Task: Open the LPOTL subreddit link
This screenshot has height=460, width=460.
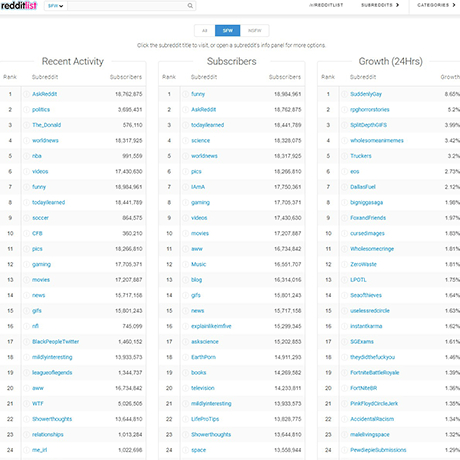Action: tap(358, 280)
